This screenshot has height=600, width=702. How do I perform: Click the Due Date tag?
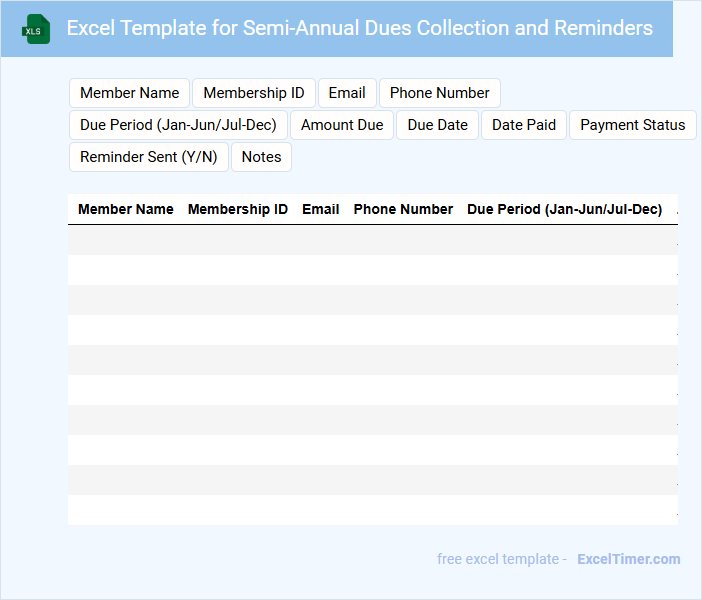coord(437,125)
